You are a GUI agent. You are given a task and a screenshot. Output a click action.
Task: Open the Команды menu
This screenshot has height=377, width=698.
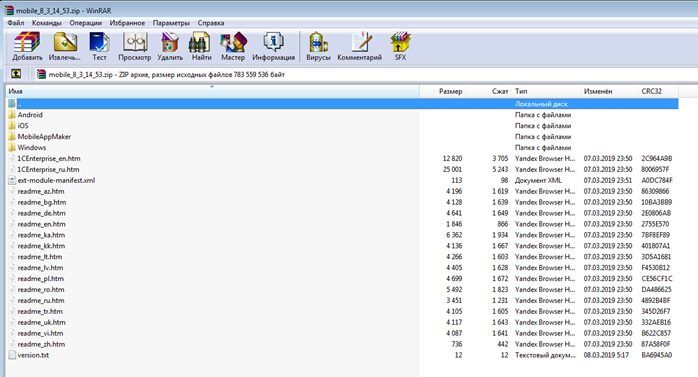click(47, 23)
